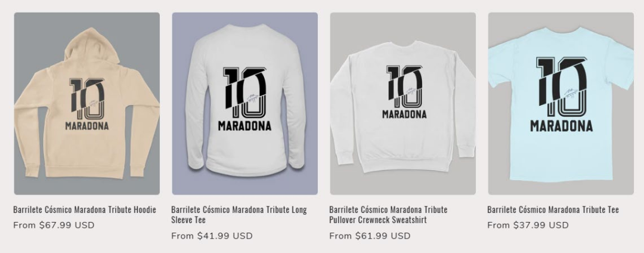Open the beige Maradona hoodie product image
This screenshot has width=644, height=253.
click(x=86, y=103)
